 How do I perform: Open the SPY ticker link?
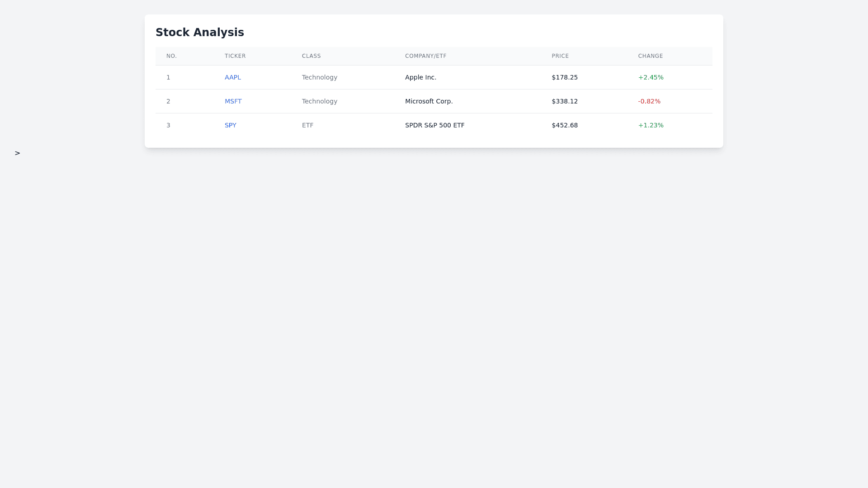(x=230, y=125)
